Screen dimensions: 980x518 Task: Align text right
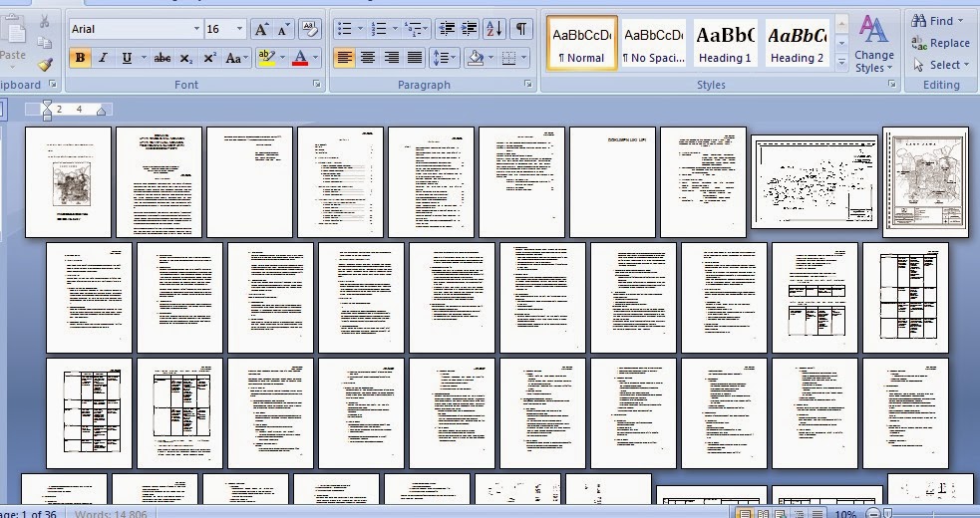coord(391,58)
